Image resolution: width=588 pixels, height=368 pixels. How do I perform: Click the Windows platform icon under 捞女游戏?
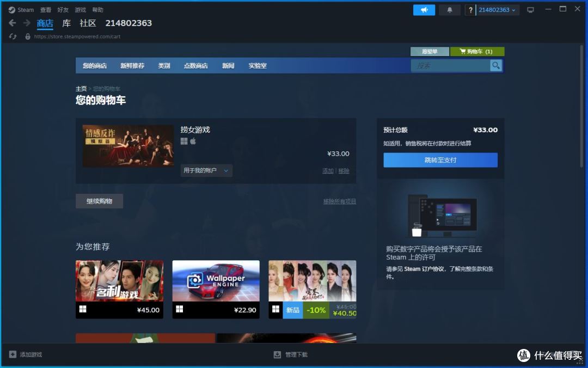tap(184, 141)
